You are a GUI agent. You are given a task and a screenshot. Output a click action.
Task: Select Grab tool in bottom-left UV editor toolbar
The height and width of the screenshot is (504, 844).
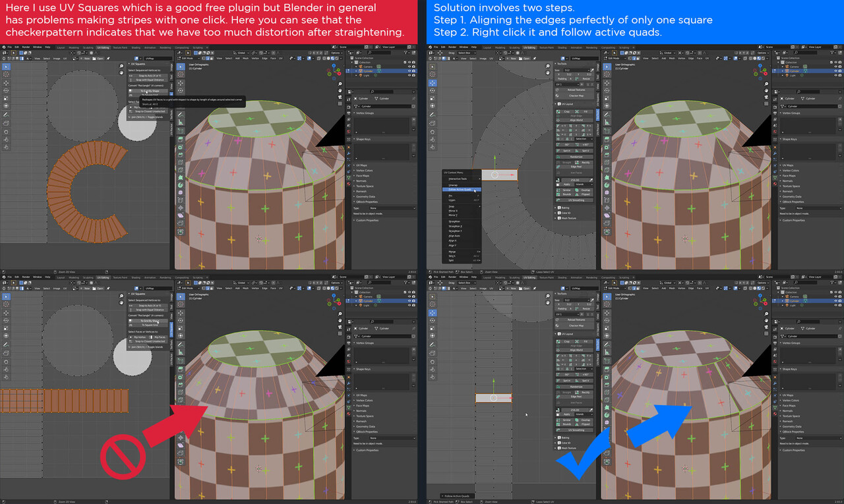[x=7, y=360]
